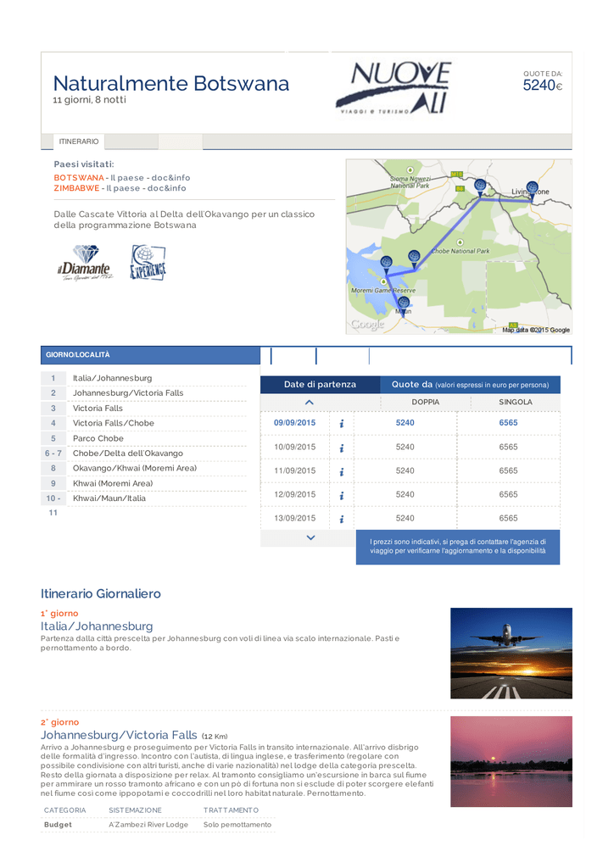The image size is (614, 868).
Task: Click the GIORNO/LOCALITÀ header
Action: (x=150, y=355)
